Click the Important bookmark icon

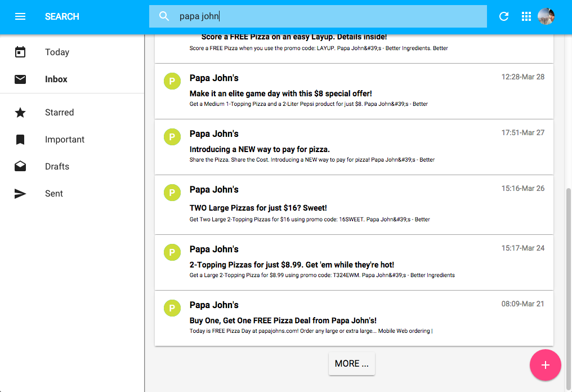point(20,140)
